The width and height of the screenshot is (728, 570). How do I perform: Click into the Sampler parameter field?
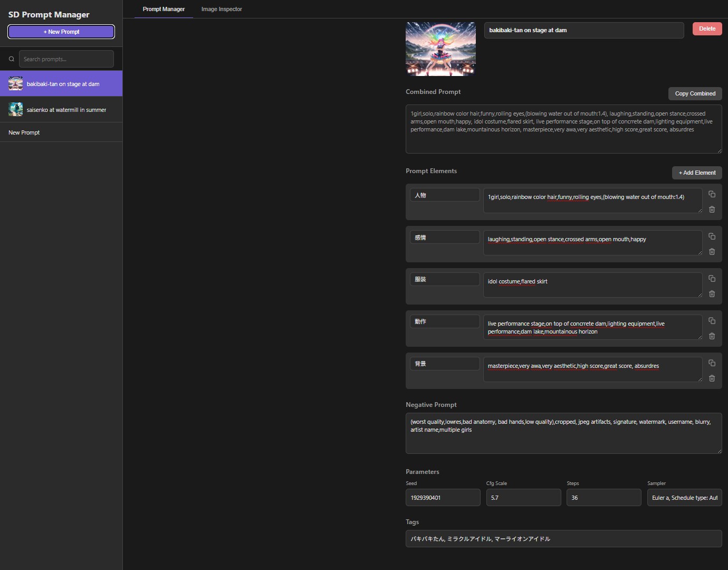tap(684, 498)
